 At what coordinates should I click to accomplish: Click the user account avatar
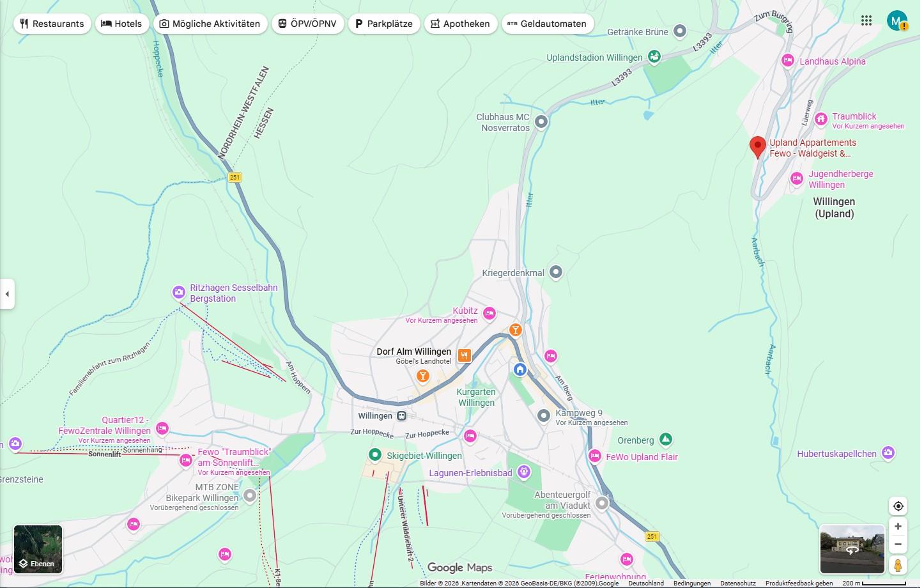[897, 20]
